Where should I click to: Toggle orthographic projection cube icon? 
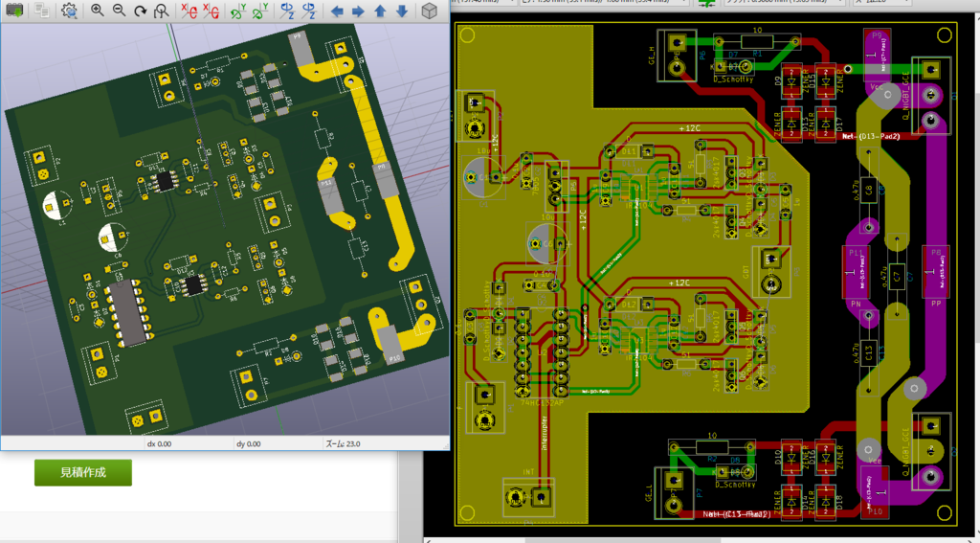tap(429, 10)
